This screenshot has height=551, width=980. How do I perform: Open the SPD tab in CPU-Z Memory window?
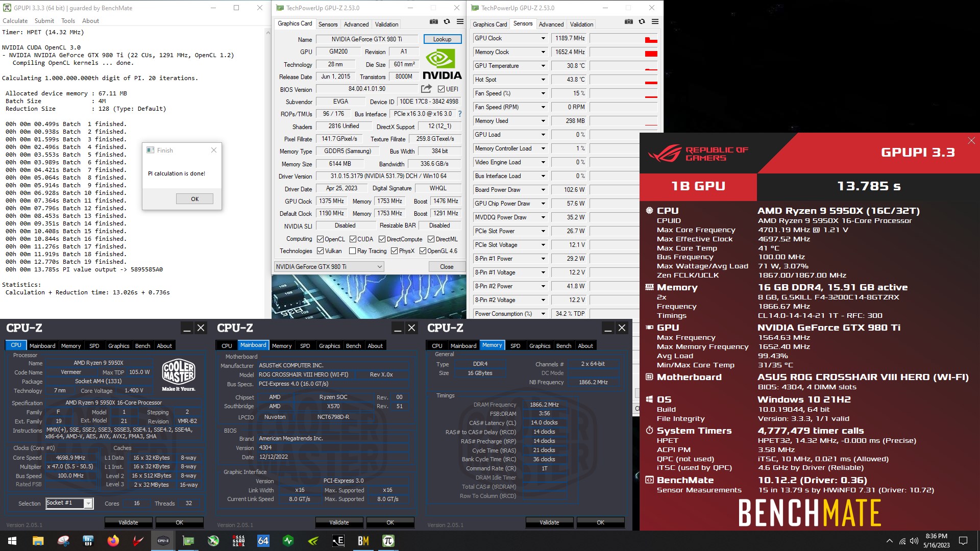click(x=516, y=345)
